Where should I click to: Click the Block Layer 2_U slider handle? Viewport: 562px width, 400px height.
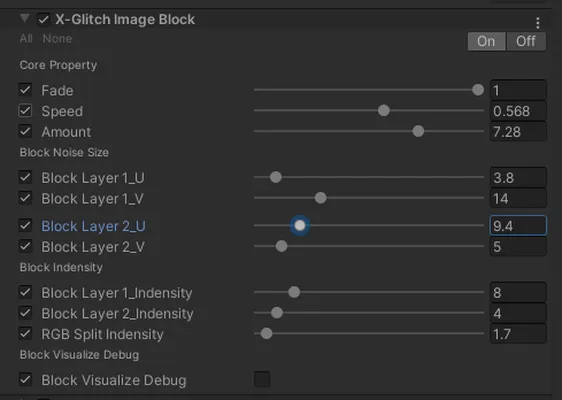tap(300, 225)
